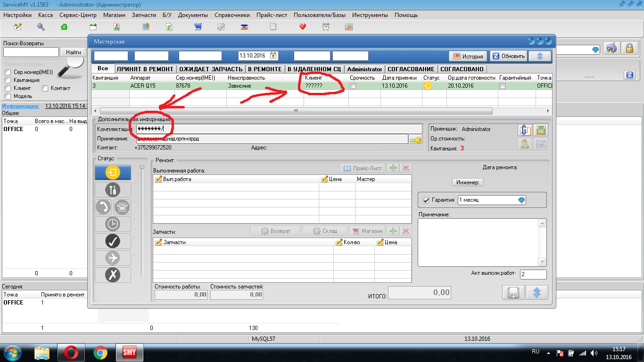Open the dropdown at the top right panel
The height and width of the screenshot is (362, 644).
[595, 49]
